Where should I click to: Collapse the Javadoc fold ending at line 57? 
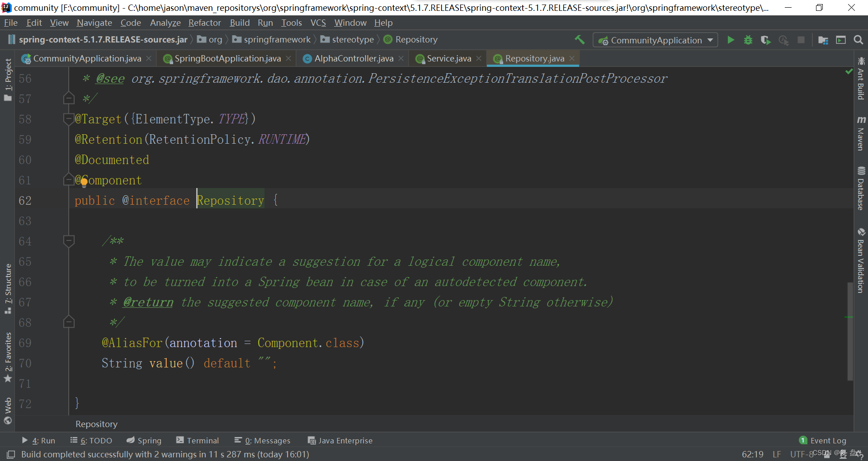[69, 98]
